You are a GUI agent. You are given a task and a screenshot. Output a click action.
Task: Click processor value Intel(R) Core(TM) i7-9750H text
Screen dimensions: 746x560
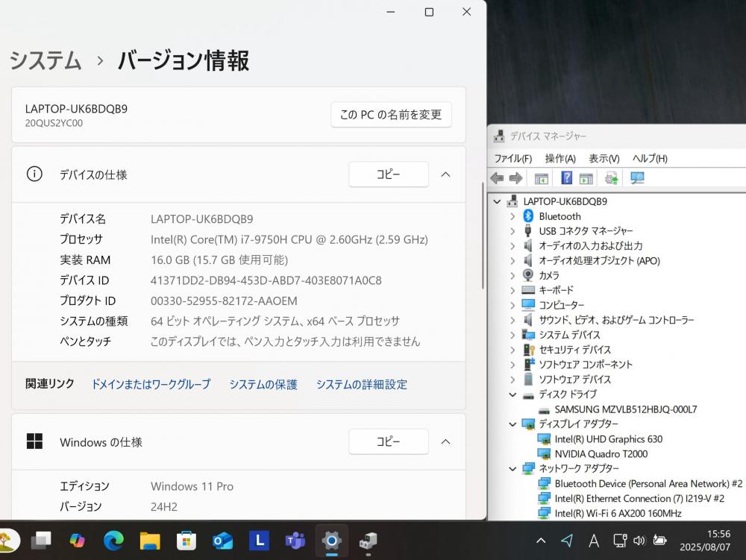click(289, 239)
